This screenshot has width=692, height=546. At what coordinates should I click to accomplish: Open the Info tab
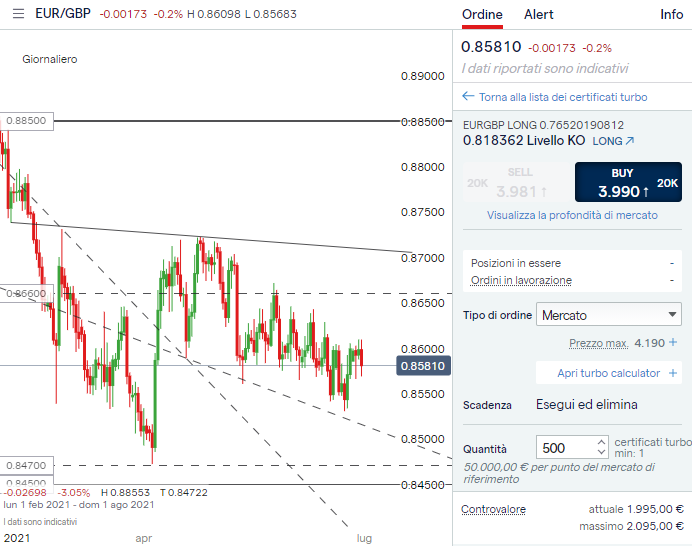671,15
